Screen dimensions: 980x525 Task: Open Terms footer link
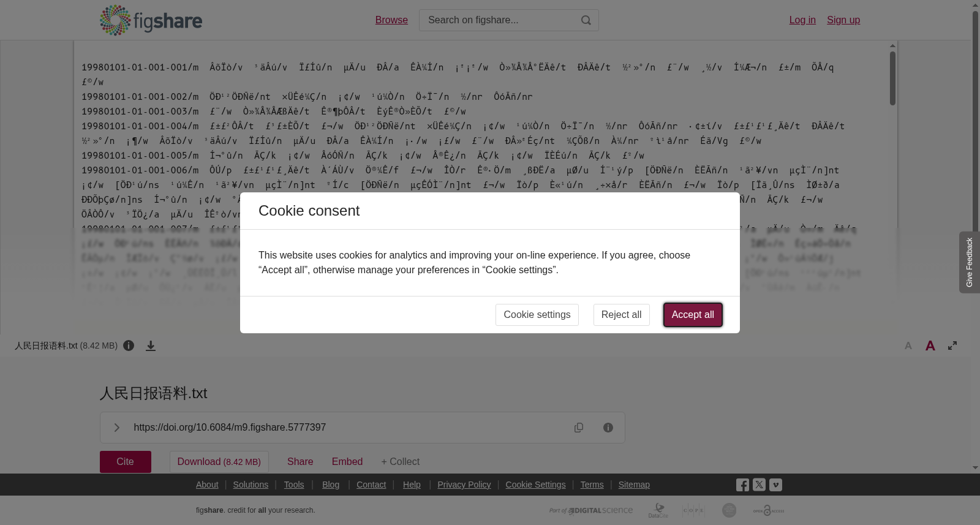[x=592, y=485]
